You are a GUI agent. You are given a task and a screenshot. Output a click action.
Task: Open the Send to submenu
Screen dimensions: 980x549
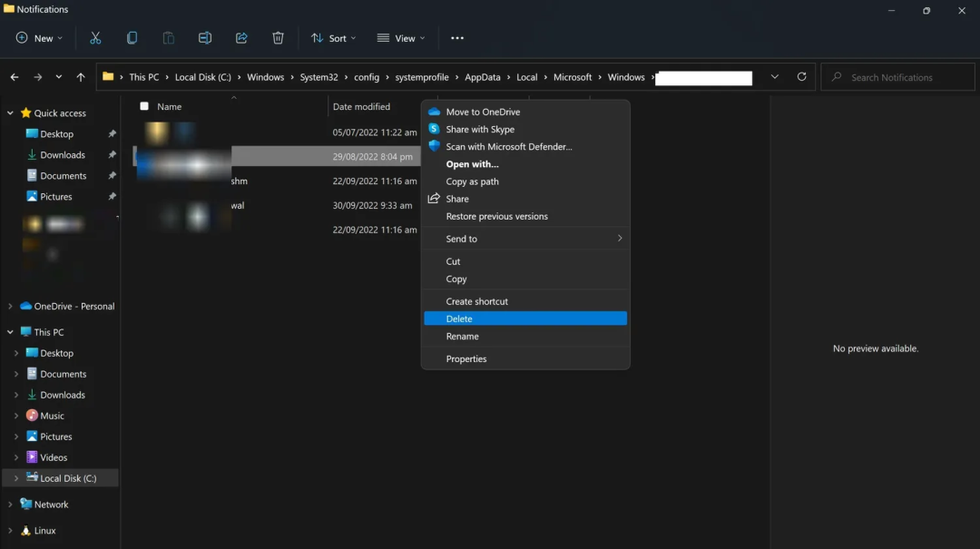coord(462,239)
